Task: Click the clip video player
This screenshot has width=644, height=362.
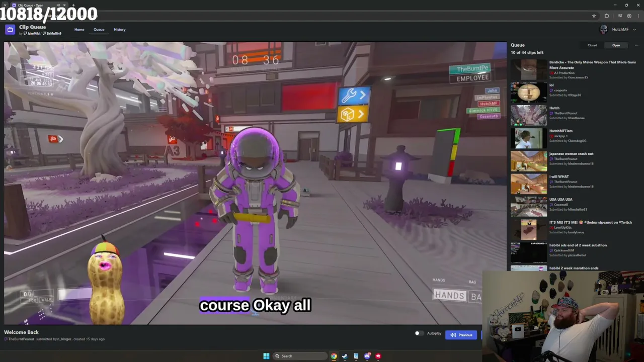Action: (256, 183)
